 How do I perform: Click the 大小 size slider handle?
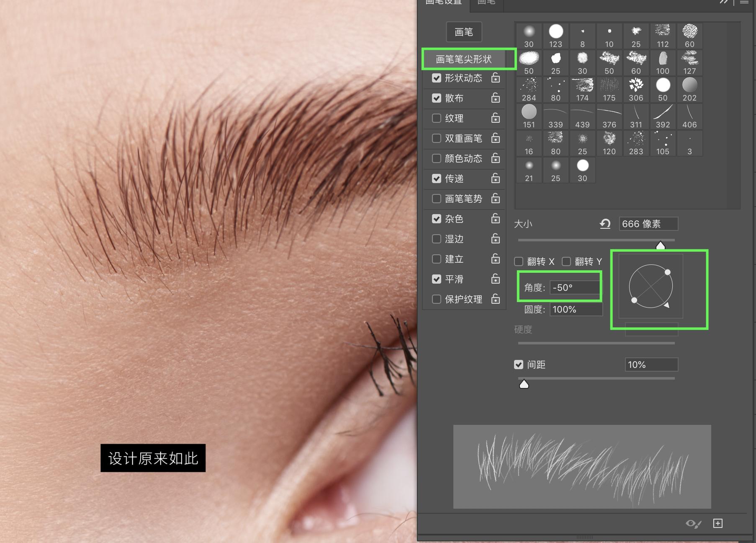(x=660, y=246)
